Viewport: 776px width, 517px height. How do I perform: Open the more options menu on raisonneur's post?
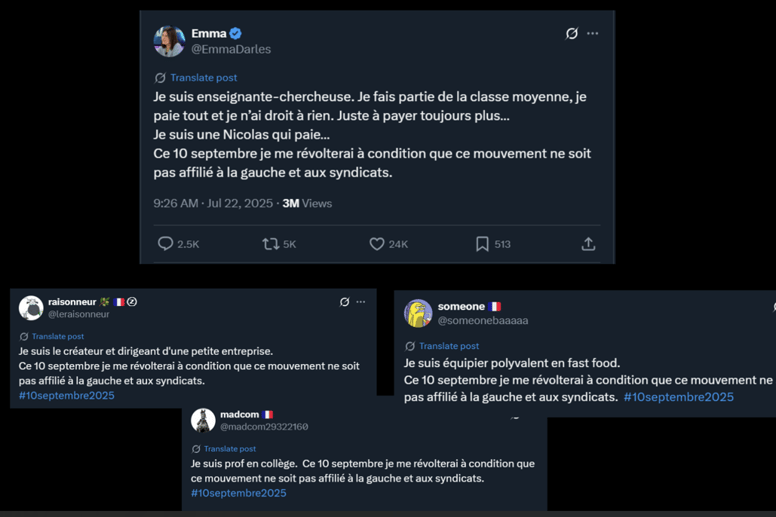click(x=361, y=301)
